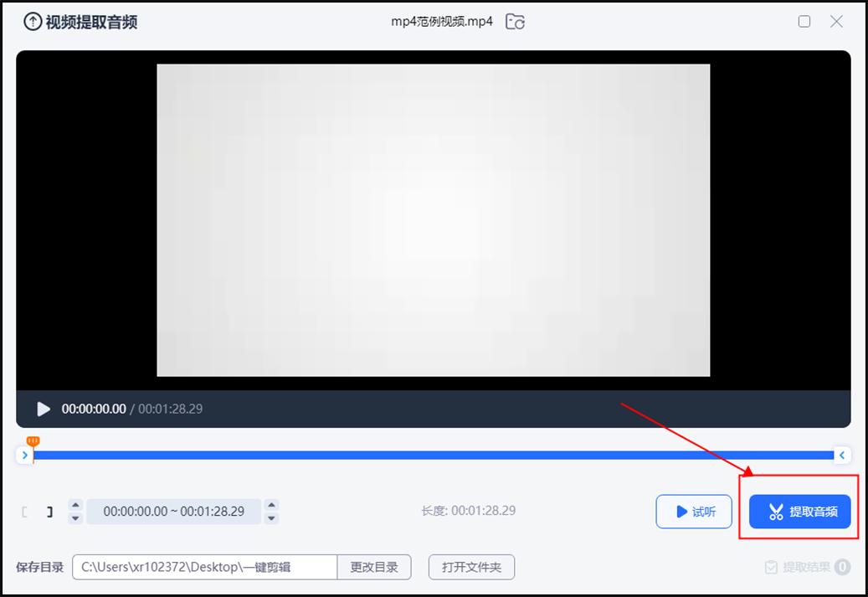Click the 打开文件夹 open folder button
This screenshot has width=868, height=597.
pos(471,566)
